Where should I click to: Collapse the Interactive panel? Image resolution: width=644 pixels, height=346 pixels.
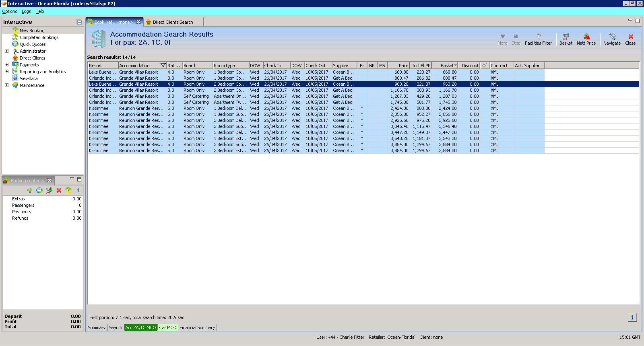(79, 22)
